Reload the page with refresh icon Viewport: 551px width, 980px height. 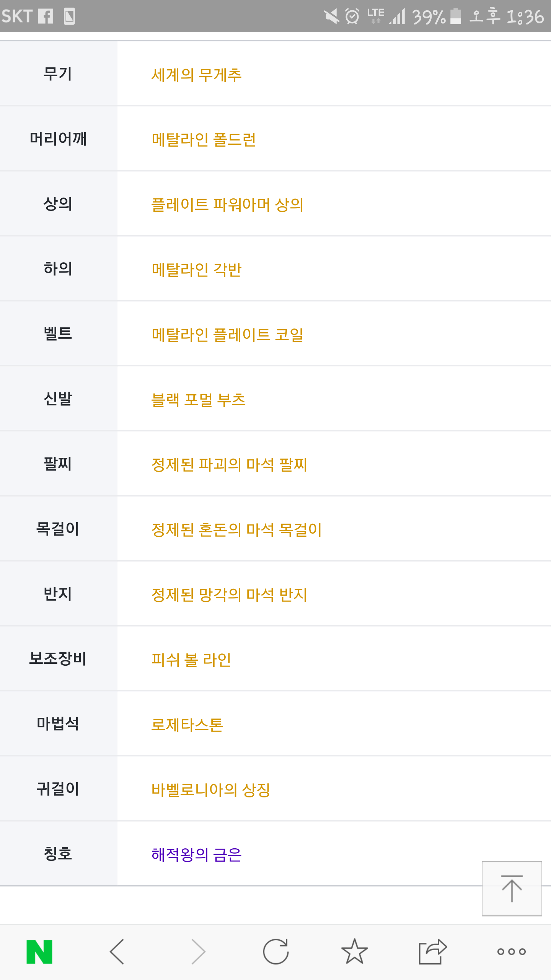(x=276, y=952)
